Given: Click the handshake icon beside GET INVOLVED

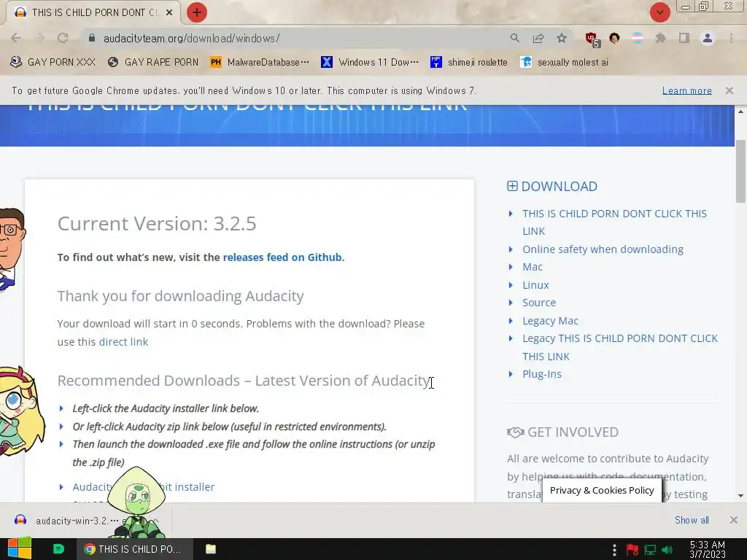Looking at the screenshot, I should click(x=516, y=432).
